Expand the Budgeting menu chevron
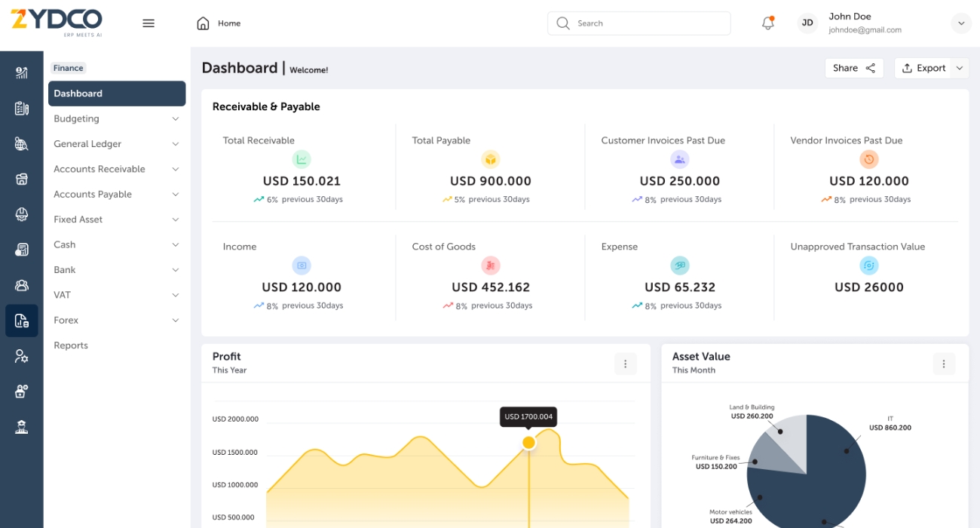 coord(175,119)
